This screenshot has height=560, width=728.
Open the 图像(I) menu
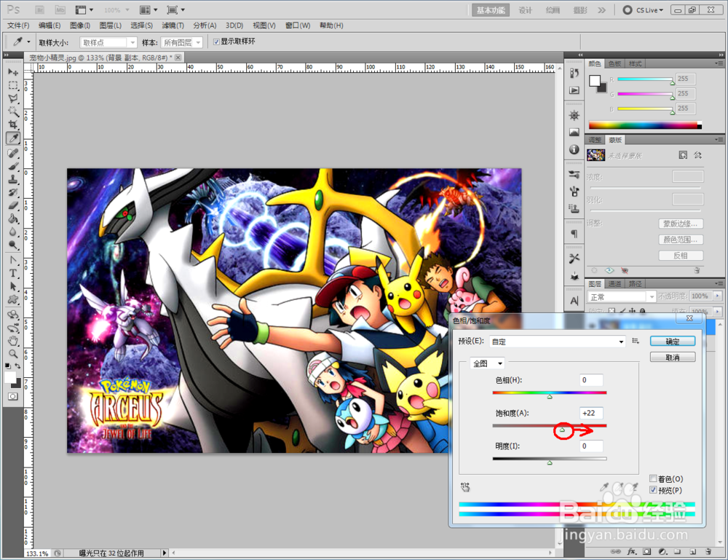[80, 25]
